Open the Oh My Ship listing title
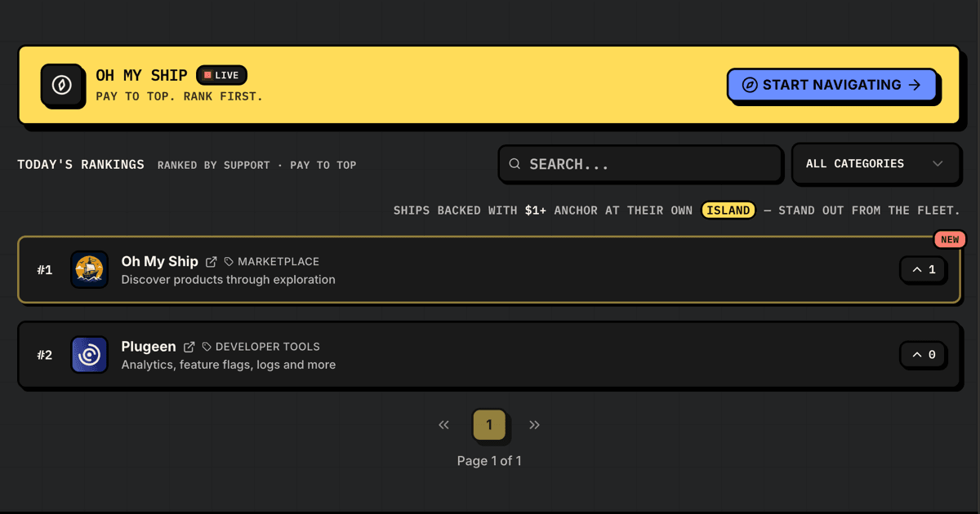The width and height of the screenshot is (980, 514). 160,261
